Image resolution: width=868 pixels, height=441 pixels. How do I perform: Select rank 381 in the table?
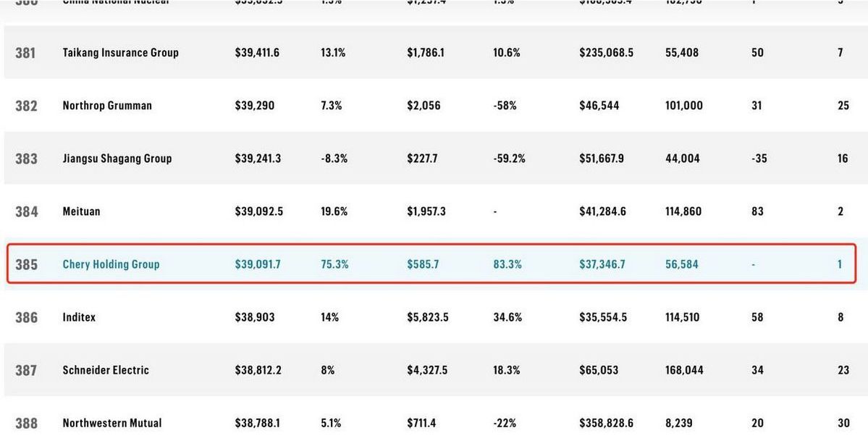tap(26, 53)
